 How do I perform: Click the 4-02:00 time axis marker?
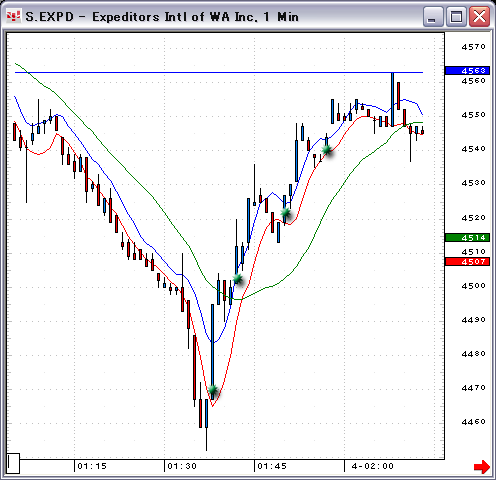pyautogui.click(x=373, y=466)
